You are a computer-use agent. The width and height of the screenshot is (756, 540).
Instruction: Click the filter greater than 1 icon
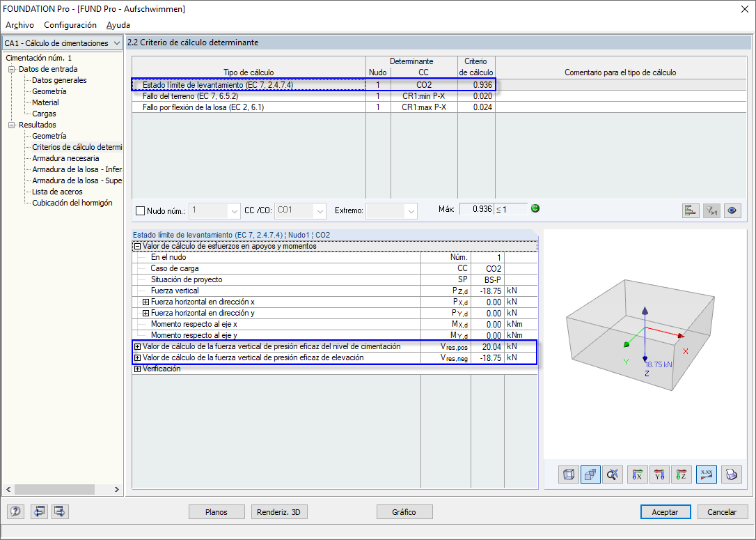(x=711, y=210)
